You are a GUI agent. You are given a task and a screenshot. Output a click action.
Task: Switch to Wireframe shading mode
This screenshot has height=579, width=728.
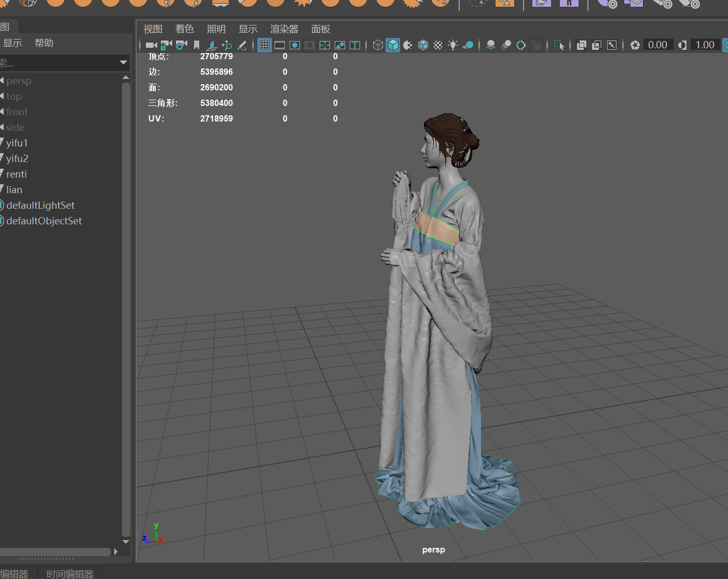pos(378,45)
